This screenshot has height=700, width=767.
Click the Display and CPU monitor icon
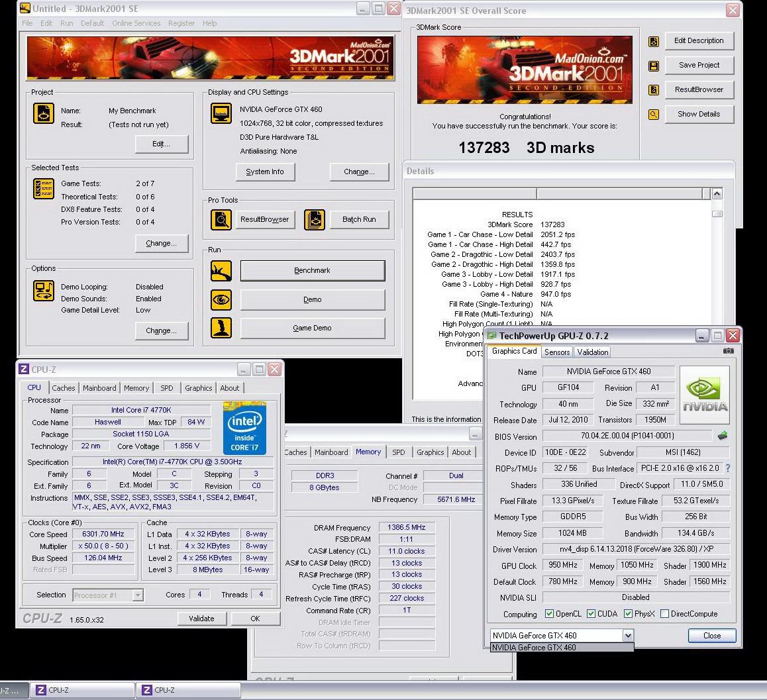tap(221, 113)
